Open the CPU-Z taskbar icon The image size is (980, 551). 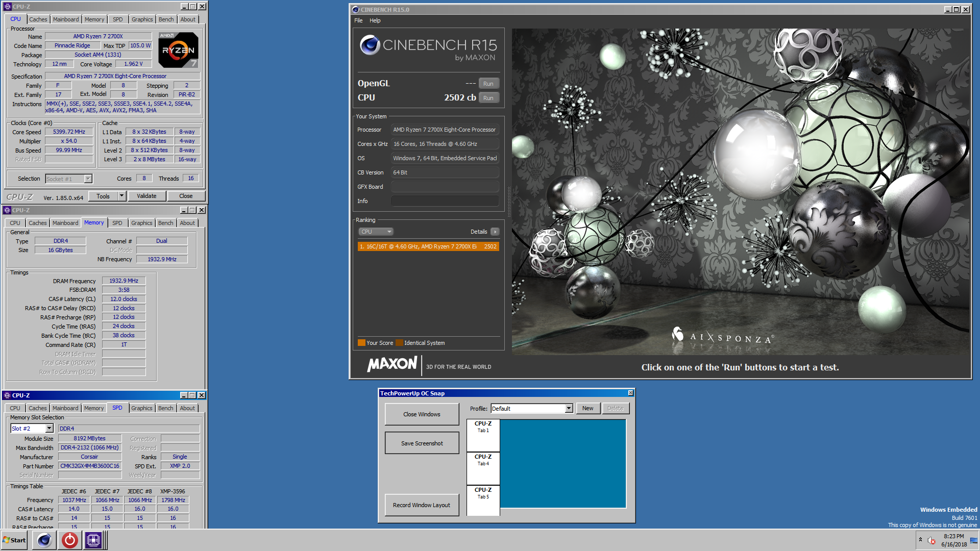click(x=93, y=540)
